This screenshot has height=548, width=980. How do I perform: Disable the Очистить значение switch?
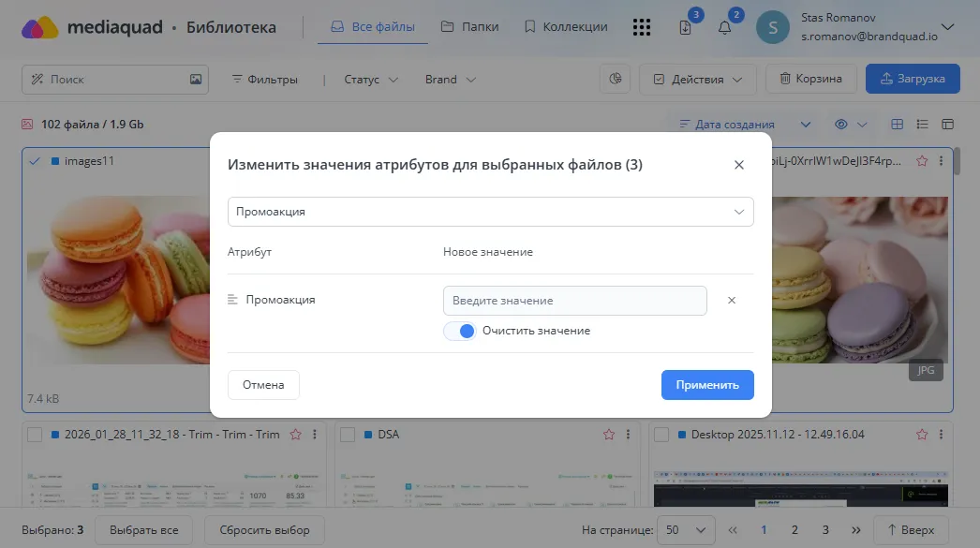point(459,331)
